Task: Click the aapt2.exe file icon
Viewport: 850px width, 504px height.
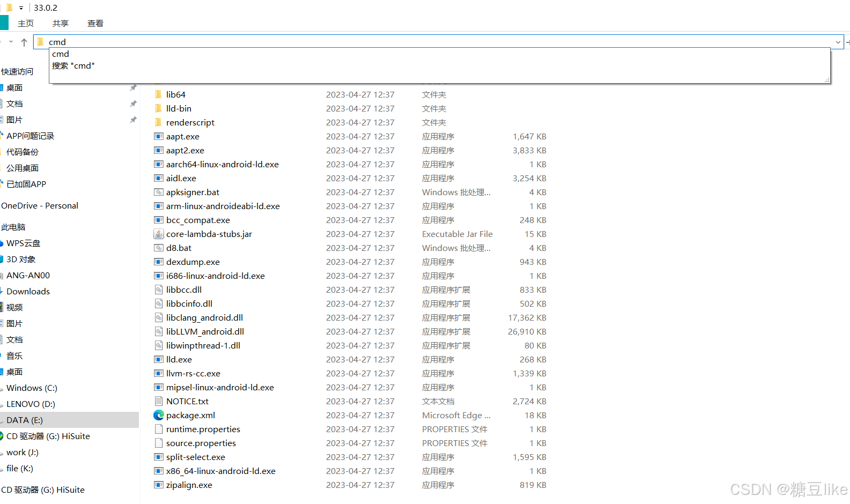Action: click(x=159, y=151)
